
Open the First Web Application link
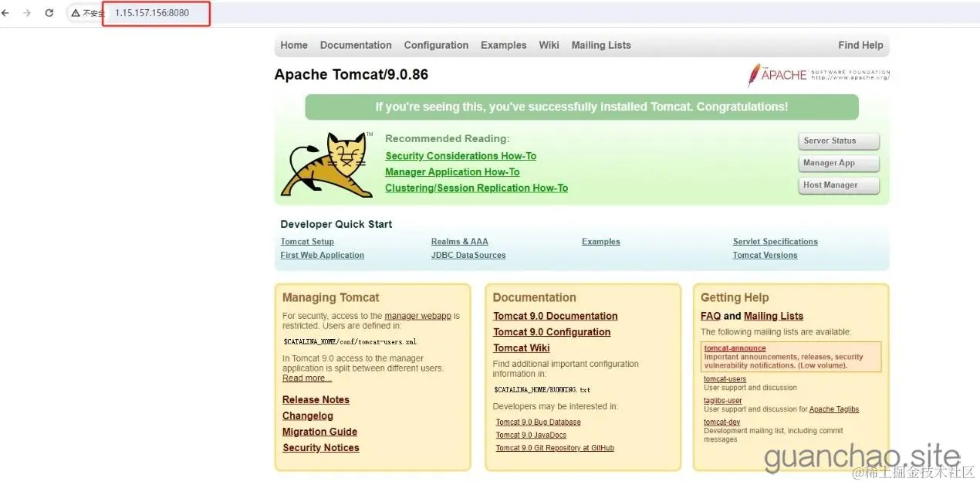(323, 256)
